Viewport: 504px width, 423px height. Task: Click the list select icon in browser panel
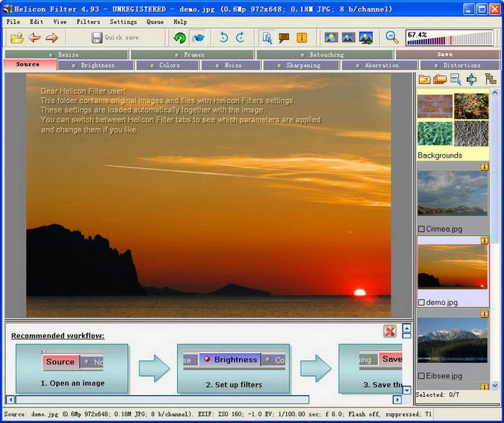(x=456, y=79)
